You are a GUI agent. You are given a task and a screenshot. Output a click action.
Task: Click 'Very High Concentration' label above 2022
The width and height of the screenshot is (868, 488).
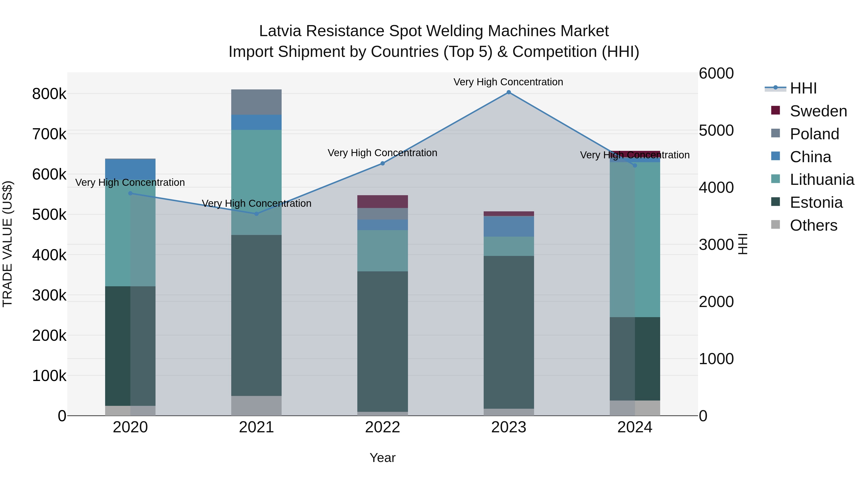tap(382, 153)
